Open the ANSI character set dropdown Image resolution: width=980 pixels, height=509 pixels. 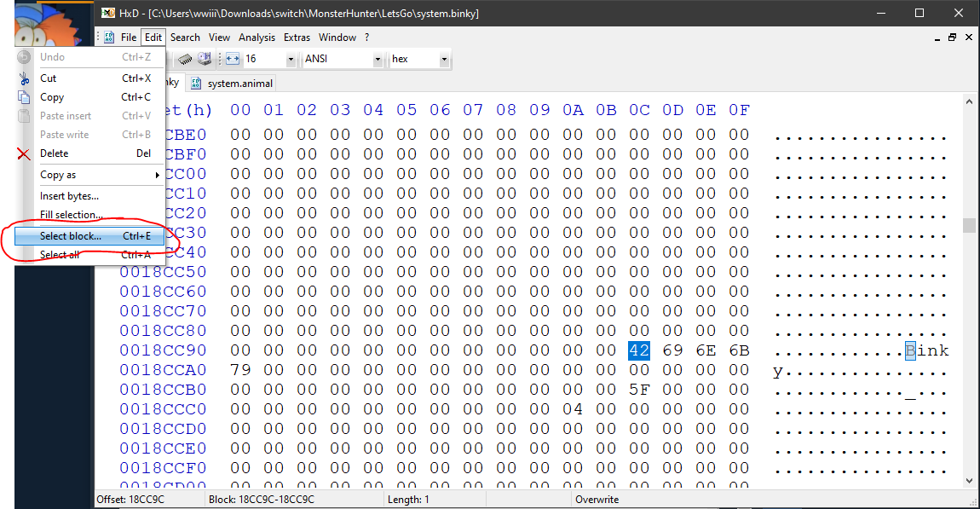(378, 60)
